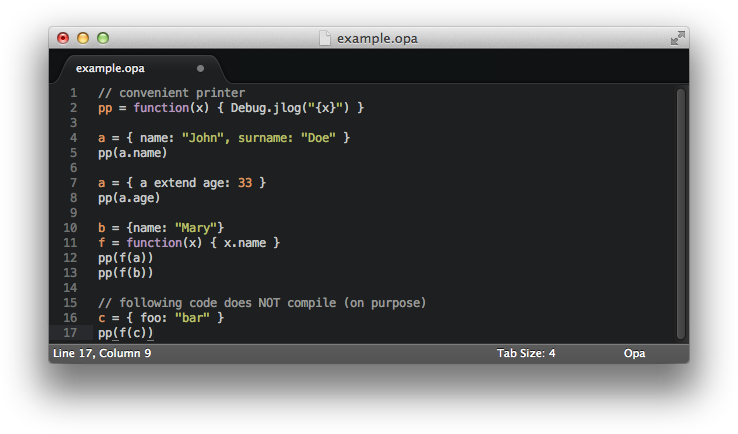Click the number 33 on line 7

245,183
